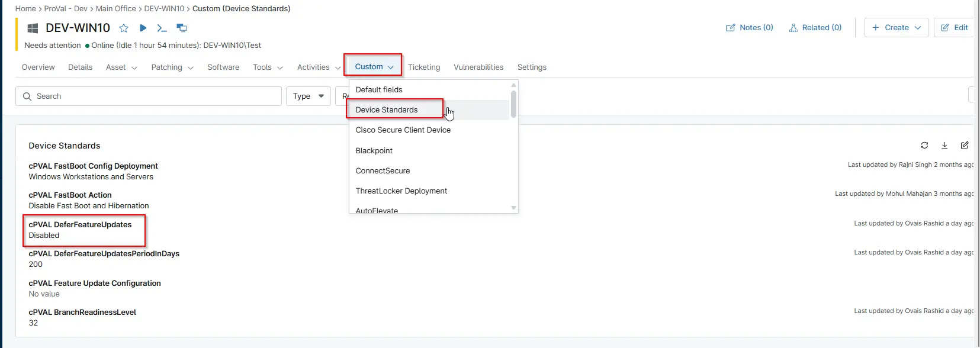Favorite DEV-WIN10 with the star icon
Screen dimensions: 980x348
point(124,28)
